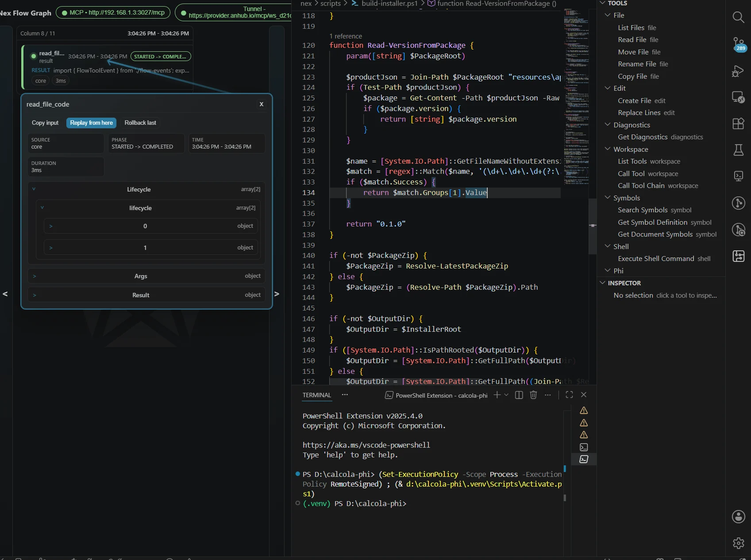Collapse the Phi tools group
The image size is (751, 560).
[x=608, y=271]
